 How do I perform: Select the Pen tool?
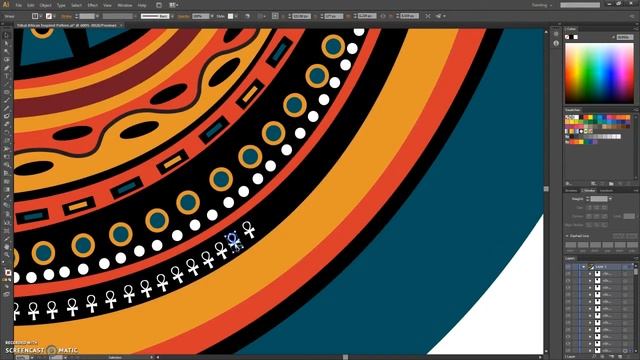click(x=6, y=68)
